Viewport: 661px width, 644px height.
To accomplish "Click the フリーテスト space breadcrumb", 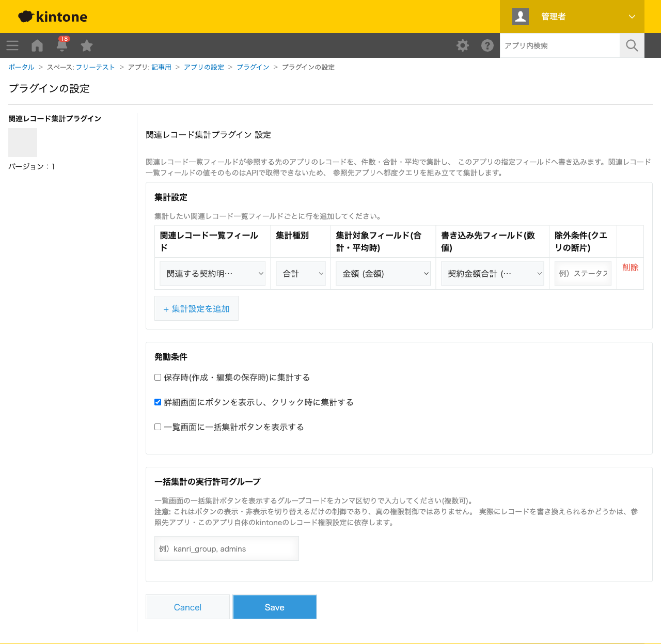I will (96, 67).
